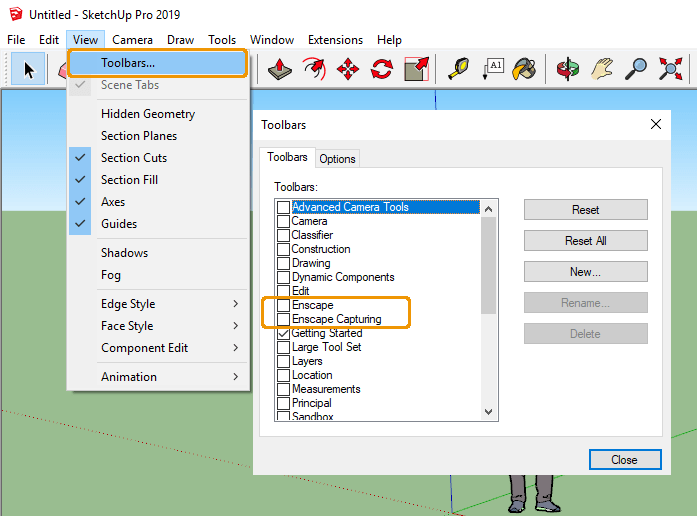Click toolbar list scroll down arrow
The image size is (697, 516).
[489, 412]
